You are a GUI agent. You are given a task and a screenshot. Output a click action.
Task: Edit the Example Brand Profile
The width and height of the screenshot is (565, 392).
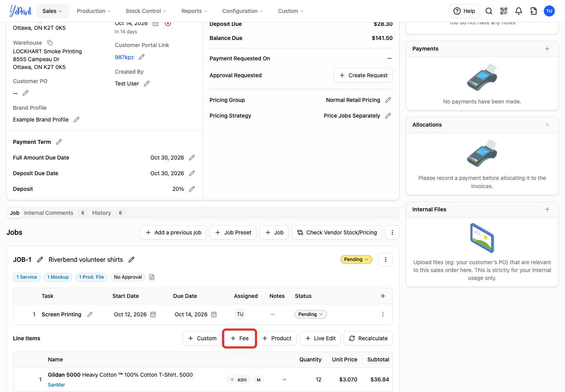pos(77,120)
